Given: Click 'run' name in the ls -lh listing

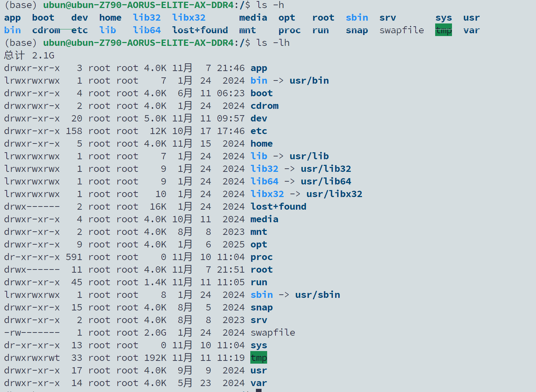Looking at the screenshot, I should 259,282.
